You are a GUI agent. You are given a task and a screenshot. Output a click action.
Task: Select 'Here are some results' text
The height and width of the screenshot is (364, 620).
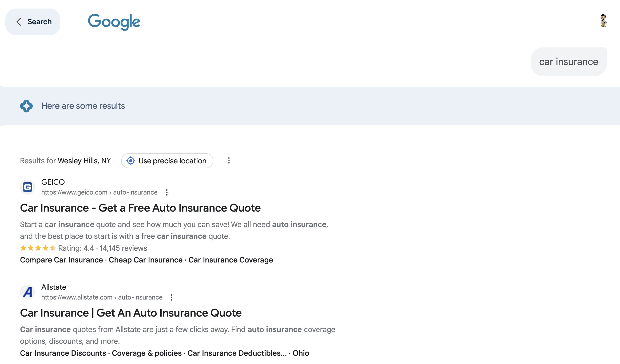click(83, 106)
